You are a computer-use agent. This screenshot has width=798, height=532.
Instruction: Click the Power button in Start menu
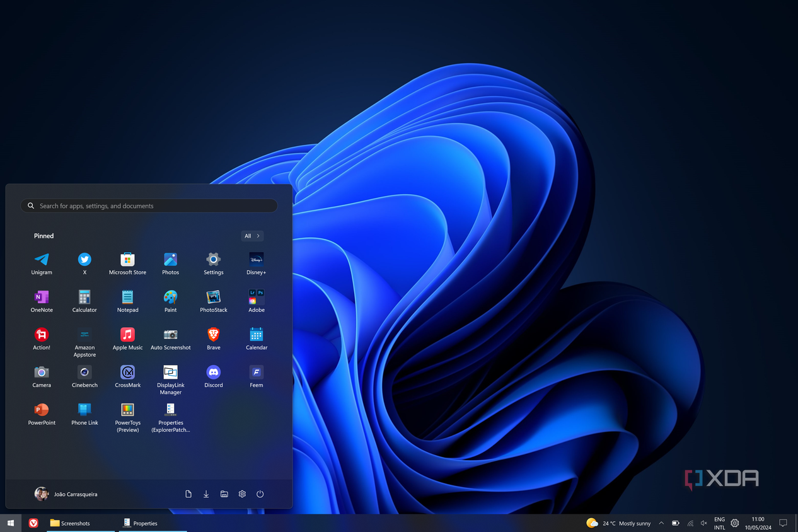[x=260, y=494]
